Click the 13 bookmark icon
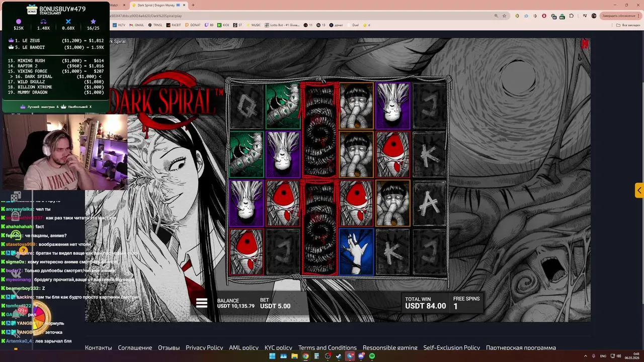This screenshot has width=644, height=362. tap(321, 25)
